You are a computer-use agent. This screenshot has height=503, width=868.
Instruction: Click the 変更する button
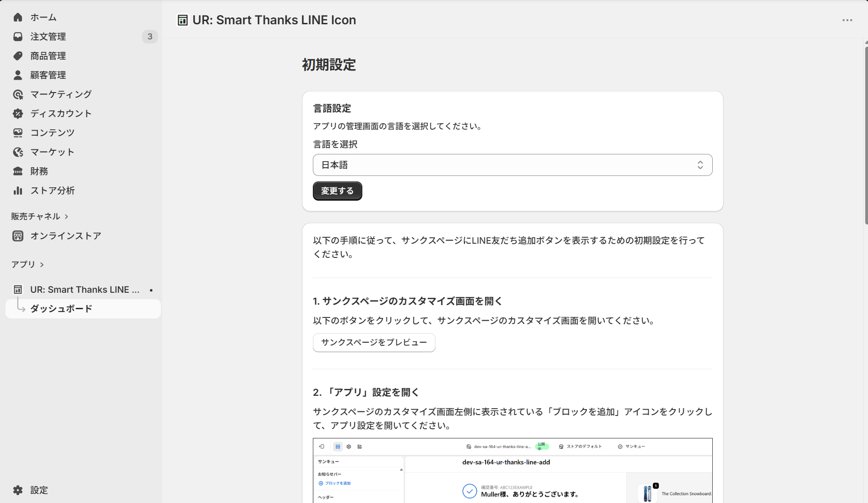338,191
